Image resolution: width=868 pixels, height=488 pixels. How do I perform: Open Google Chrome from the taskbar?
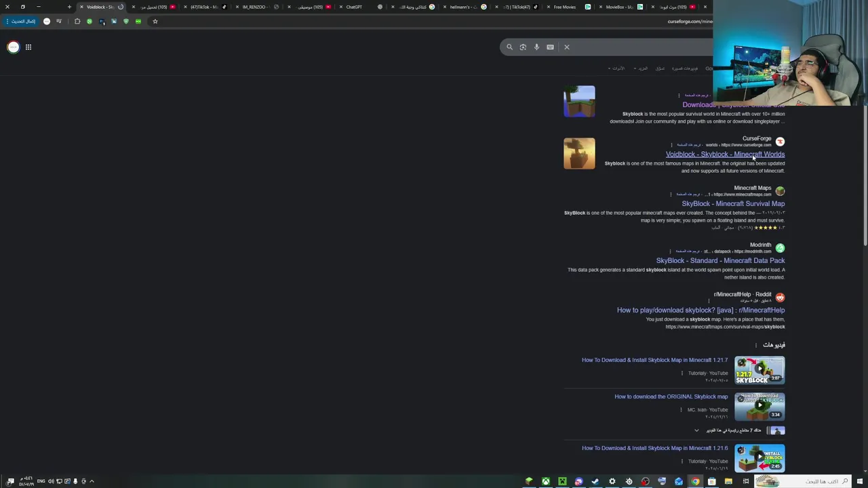click(695, 481)
